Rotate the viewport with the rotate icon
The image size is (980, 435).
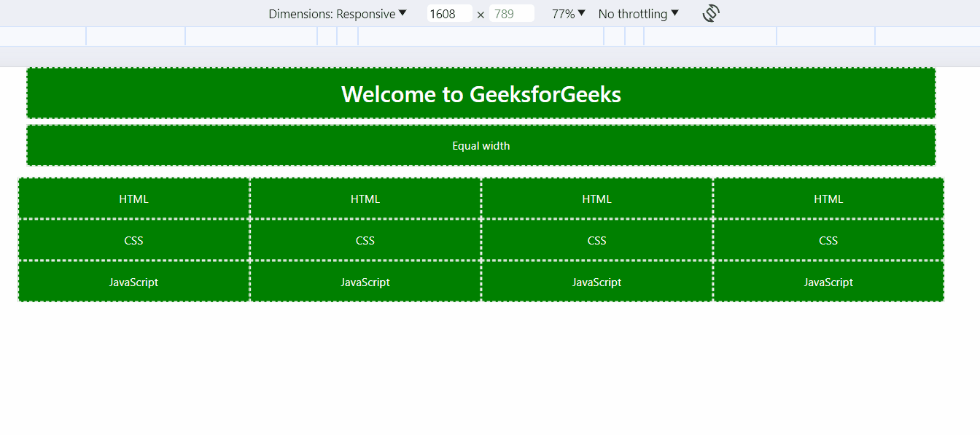coord(712,13)
